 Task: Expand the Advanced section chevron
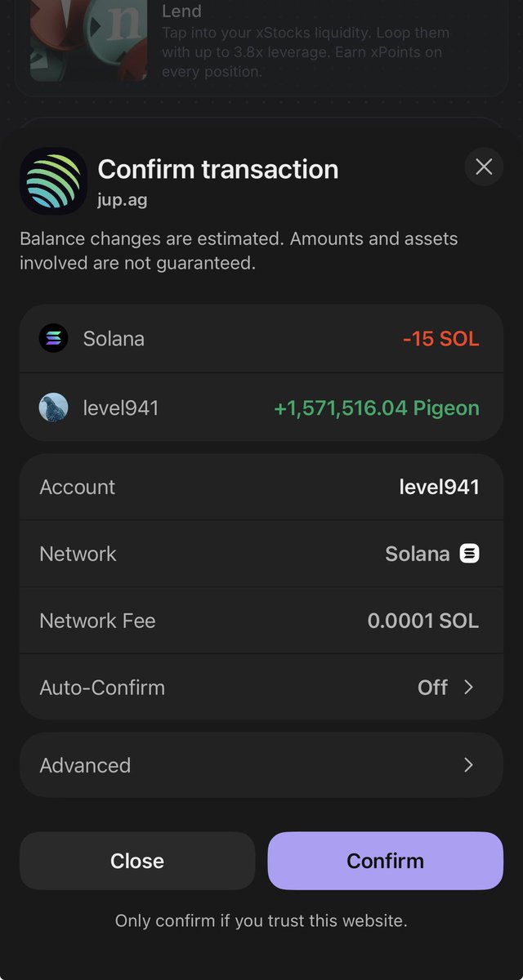coord(469,765)
